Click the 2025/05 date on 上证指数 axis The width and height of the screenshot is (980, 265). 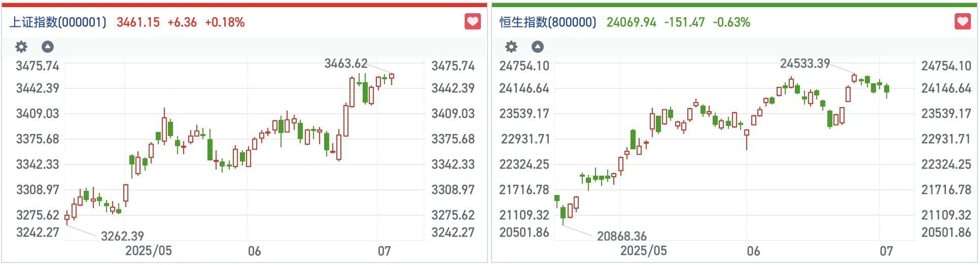[x=149, y=251]
